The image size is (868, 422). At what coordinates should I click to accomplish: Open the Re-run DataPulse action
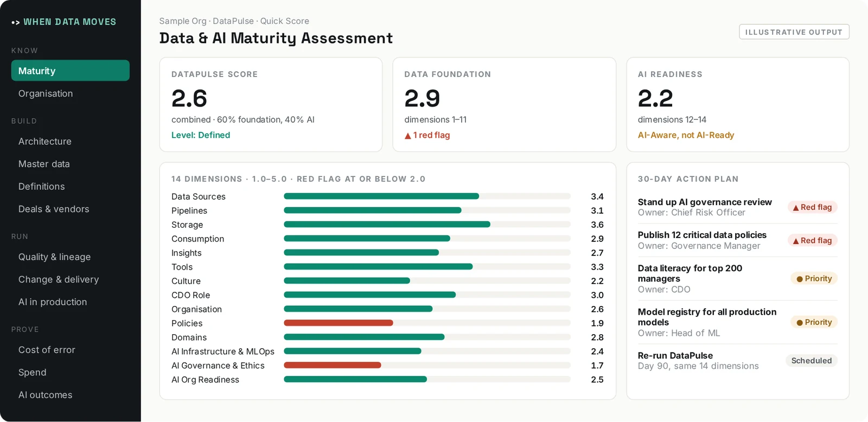point(675,356)
